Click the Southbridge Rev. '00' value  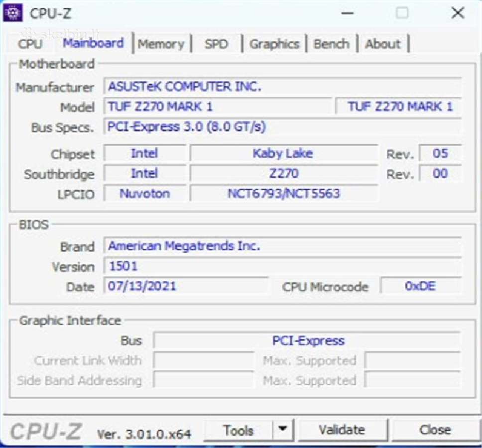(x=440, y=174)
